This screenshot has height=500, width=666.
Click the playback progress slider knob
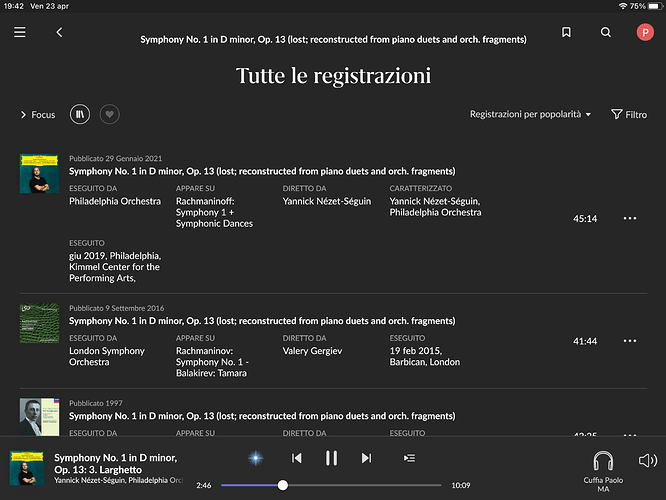tap(283, 485)
